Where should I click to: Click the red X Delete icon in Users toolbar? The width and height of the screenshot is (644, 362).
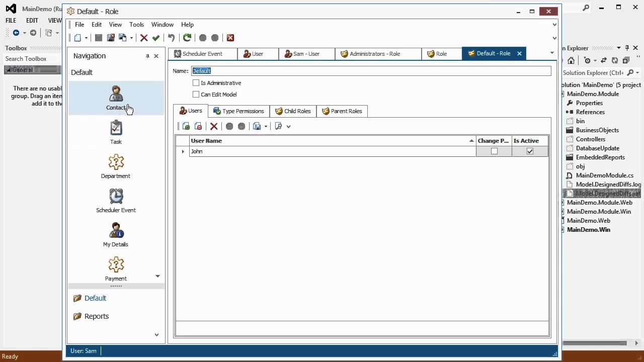tap(214, 126)
